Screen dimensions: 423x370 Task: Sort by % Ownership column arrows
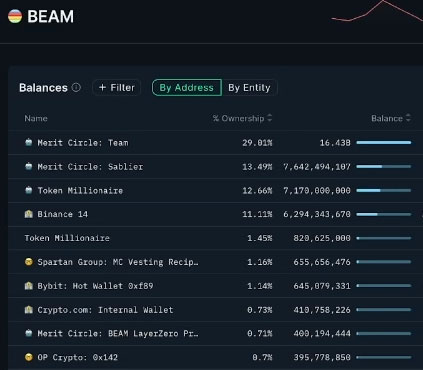270,118
